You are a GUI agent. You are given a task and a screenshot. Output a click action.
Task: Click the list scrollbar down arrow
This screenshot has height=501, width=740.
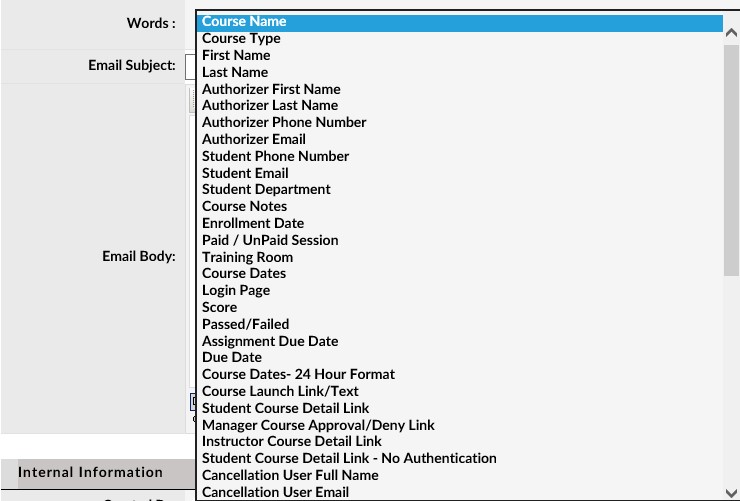(731, 492)
